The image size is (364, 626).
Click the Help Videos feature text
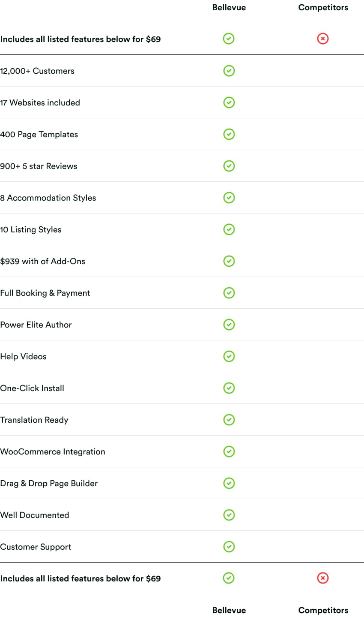[x=24, y=356]
